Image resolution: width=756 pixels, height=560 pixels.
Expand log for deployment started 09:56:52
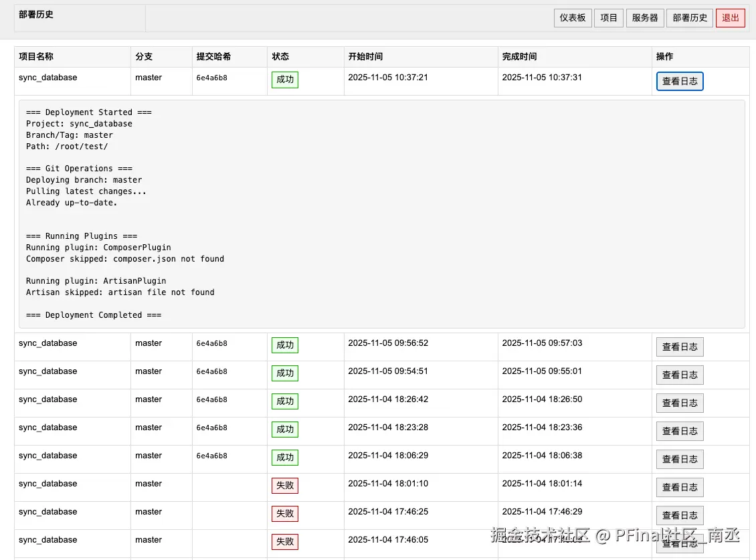[x=680, y=347]
